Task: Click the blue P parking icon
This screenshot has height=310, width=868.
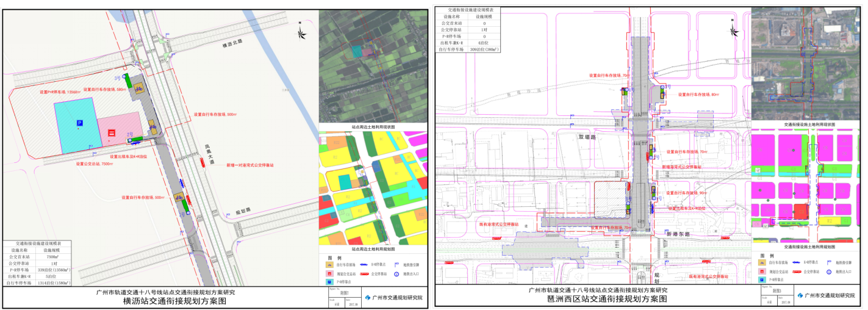Action: (x=79, y=123)
